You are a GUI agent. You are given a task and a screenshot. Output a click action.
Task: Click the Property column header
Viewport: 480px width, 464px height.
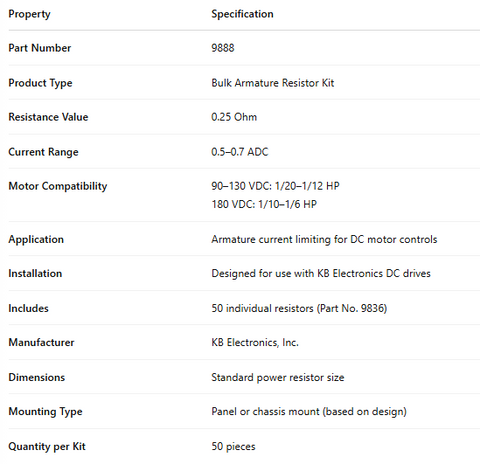click(29, 14)
